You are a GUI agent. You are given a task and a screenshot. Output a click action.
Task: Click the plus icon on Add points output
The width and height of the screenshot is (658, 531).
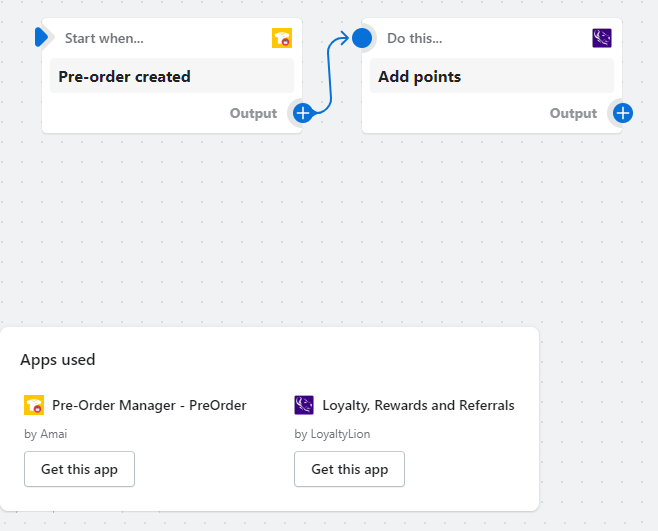pos(622,113)
